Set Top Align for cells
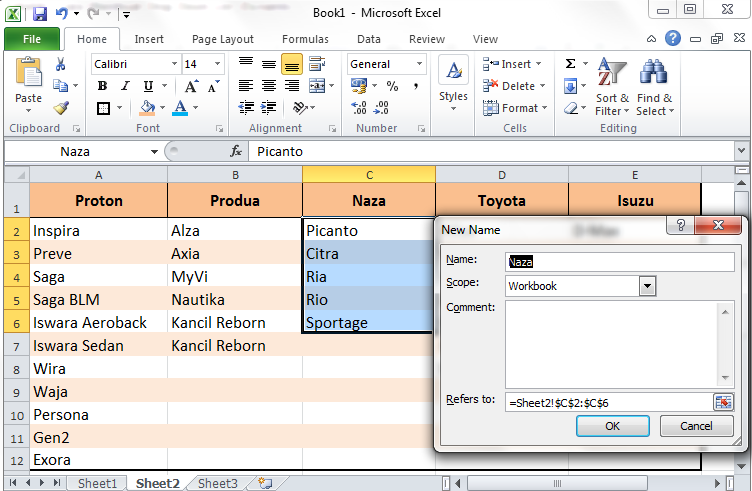The height and width of the screenshot is (491, 752). 246,64
